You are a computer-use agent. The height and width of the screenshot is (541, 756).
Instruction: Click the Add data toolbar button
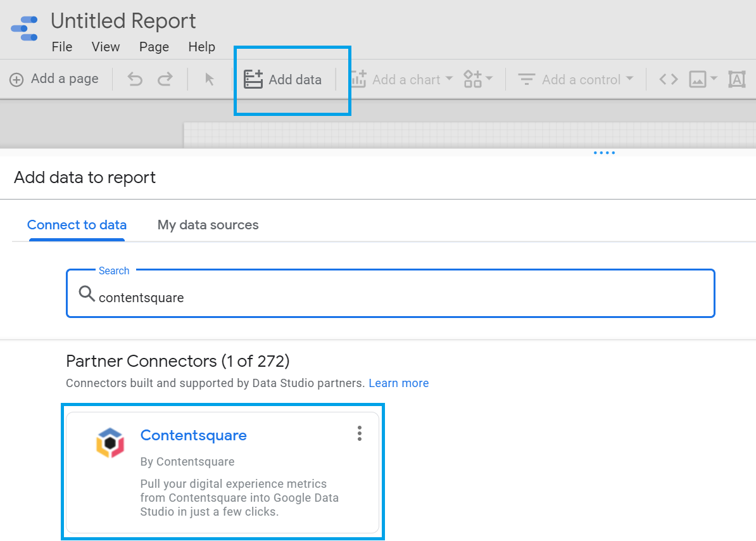282,79
